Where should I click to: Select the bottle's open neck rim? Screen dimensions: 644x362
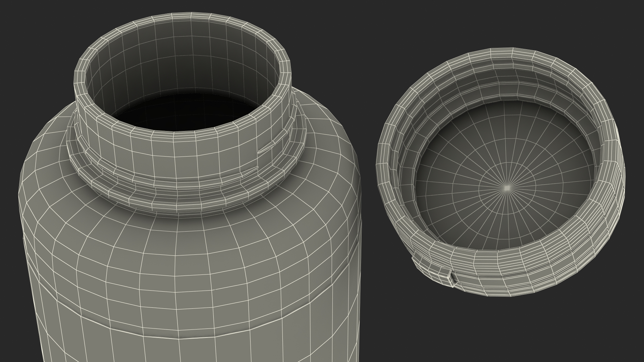tap(182, 72)
